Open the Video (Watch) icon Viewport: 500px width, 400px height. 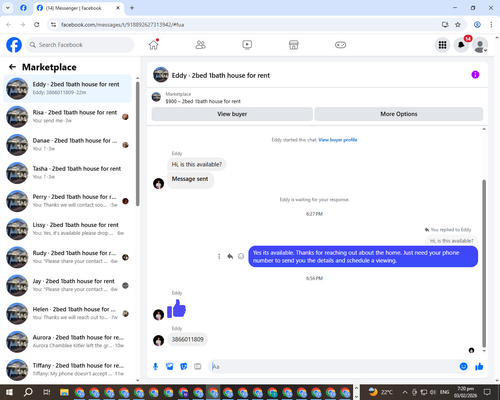click(247, 45)
